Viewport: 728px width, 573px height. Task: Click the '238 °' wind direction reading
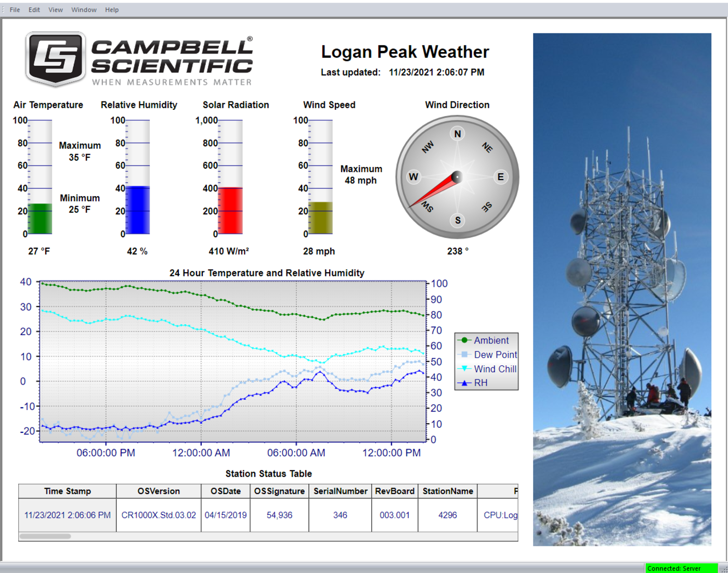click(x=458, y=251)
